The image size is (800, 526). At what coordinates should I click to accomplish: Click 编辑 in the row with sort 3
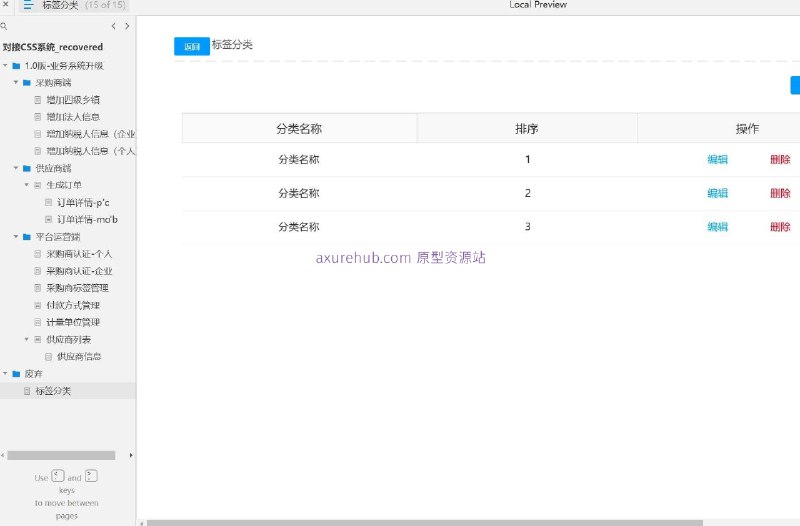coord(717,227)
